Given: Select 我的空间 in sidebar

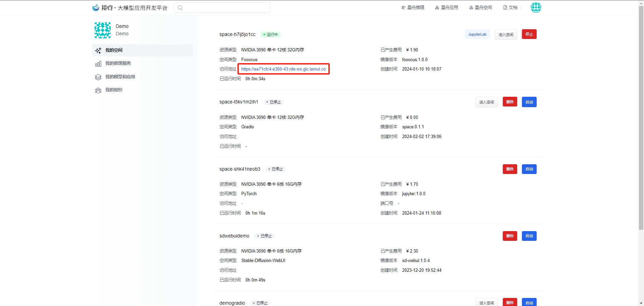Looking at the screenshot, I should pyautogui.click(x=143, y=50).
